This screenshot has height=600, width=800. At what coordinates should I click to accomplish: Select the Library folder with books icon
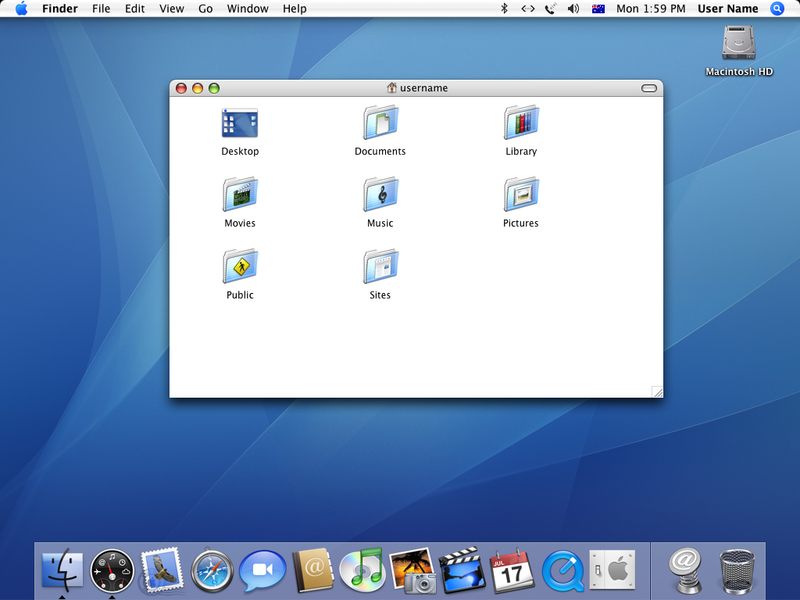[521, 122]
